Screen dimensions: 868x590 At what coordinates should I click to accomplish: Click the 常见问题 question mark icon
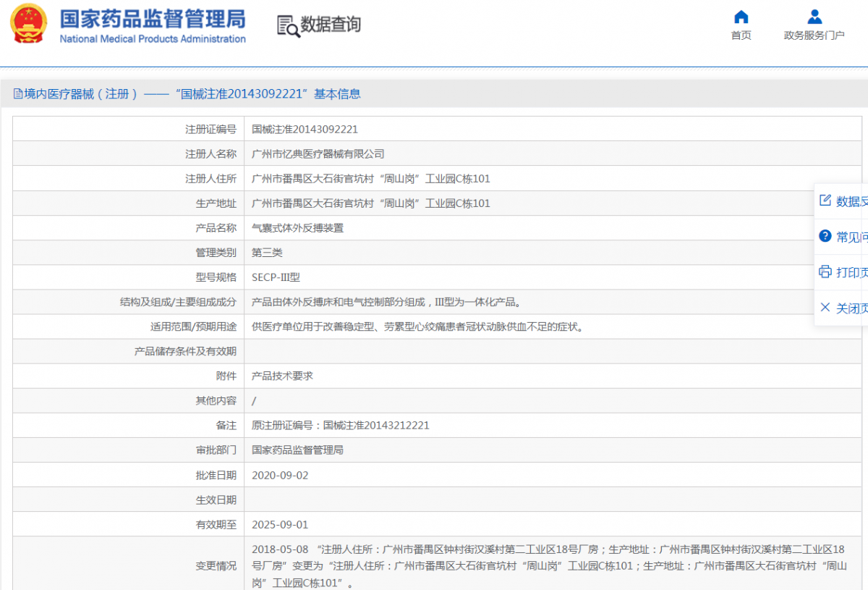point(825,236)
